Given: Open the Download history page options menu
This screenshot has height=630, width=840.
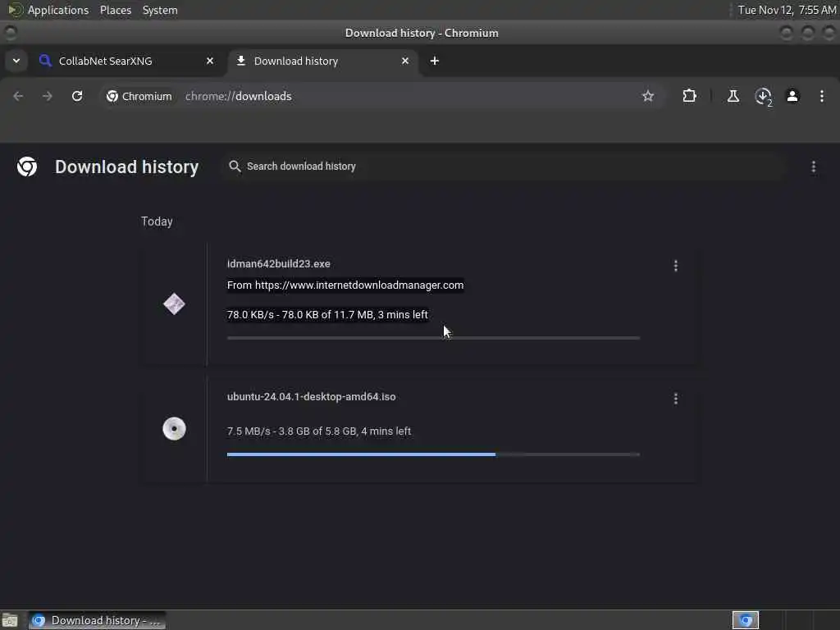Looking at the screenshot, I should (813, 167).
